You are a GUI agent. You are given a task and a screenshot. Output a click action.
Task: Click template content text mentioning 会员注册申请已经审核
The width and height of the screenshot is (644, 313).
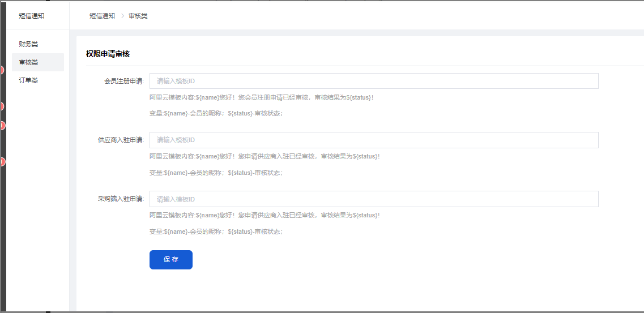261,97
